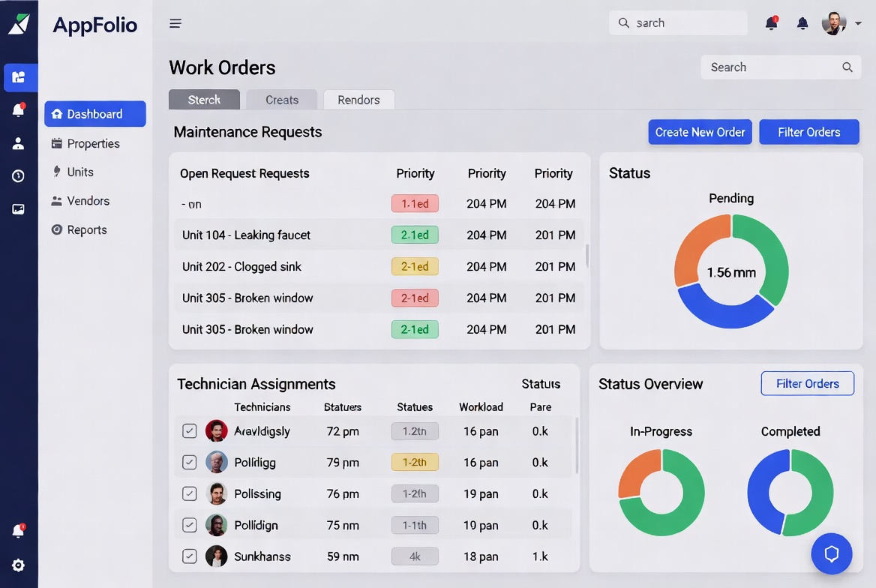Switch to the Creats tab
Screen dimensions: 876x588
281,100
